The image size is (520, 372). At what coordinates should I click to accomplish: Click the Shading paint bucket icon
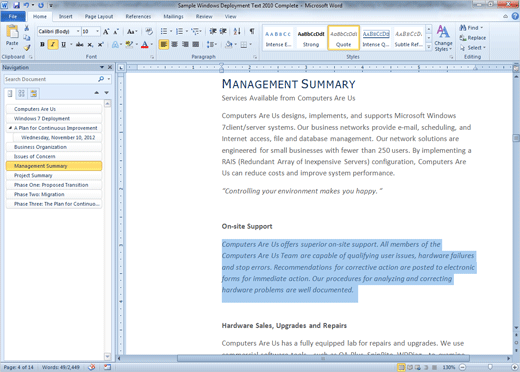coord(229,44)
